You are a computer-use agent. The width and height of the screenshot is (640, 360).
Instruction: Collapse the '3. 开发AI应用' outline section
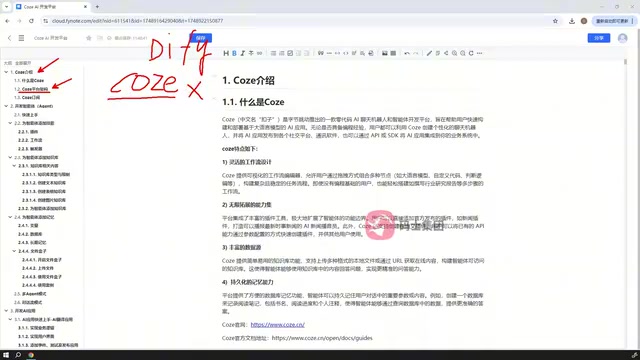tap(6, 311)
